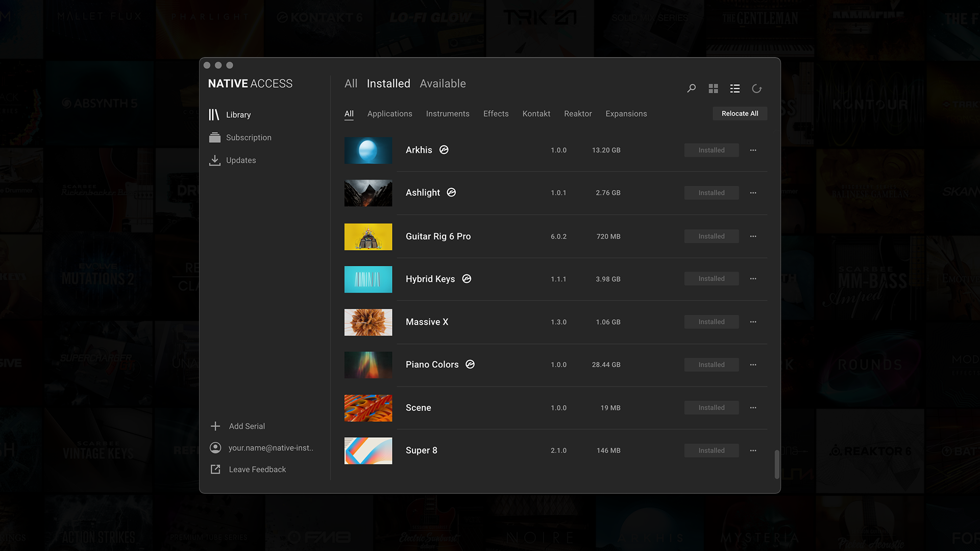Viewport: 980px width, 551px height.
Task: Open the options menu for Massive X
Action: 753,322
